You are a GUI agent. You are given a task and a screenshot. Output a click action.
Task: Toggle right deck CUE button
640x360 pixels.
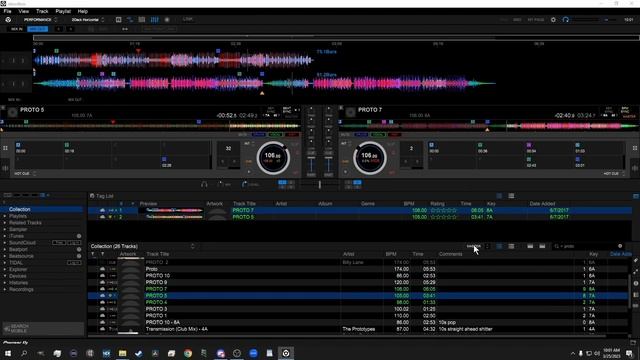click(x=346, y=162)
